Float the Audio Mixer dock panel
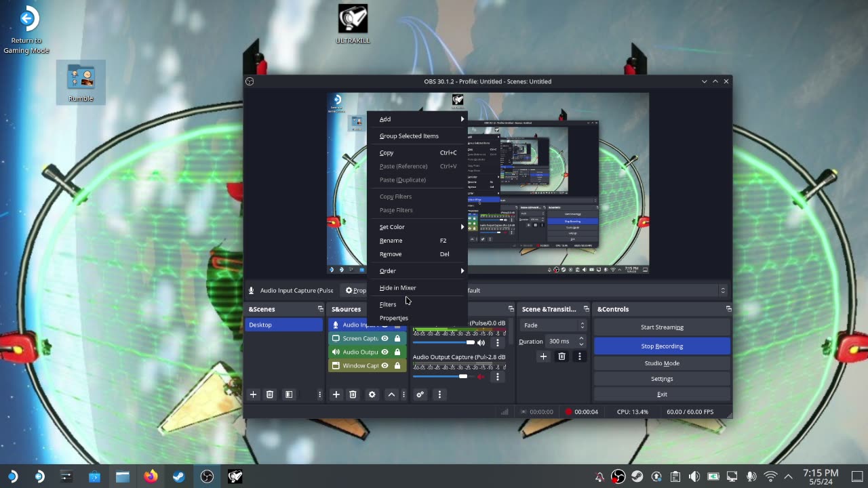The image size is (868, 488). click(x=511, y=309)
